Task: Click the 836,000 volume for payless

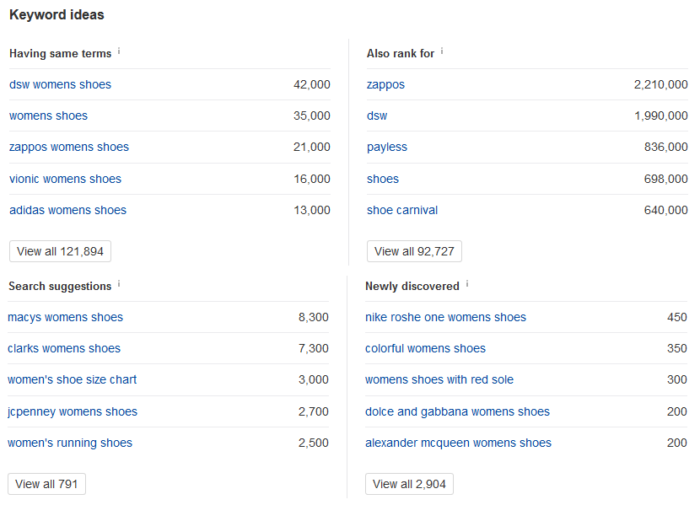Action: click(x=666, y=147)
